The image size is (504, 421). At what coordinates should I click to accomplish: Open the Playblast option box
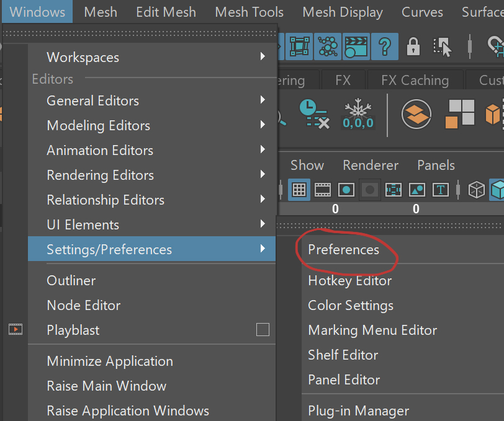click(263, 330)
